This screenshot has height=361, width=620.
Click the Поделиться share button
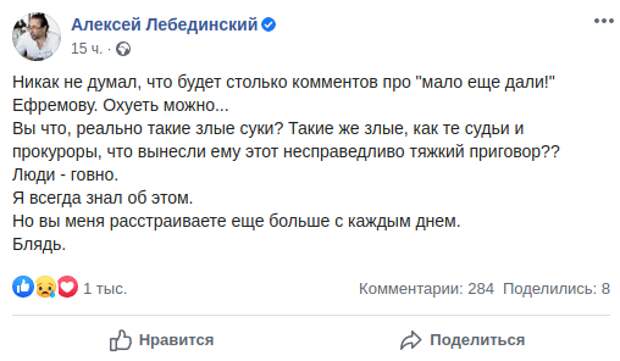click(463, 340)
